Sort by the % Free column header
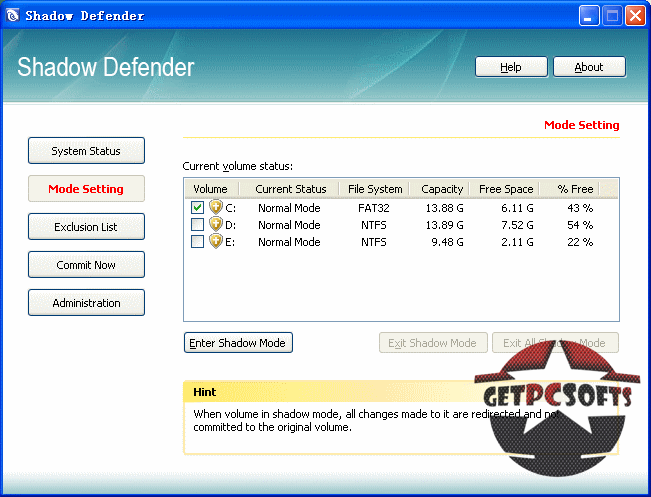 [570, 189]
